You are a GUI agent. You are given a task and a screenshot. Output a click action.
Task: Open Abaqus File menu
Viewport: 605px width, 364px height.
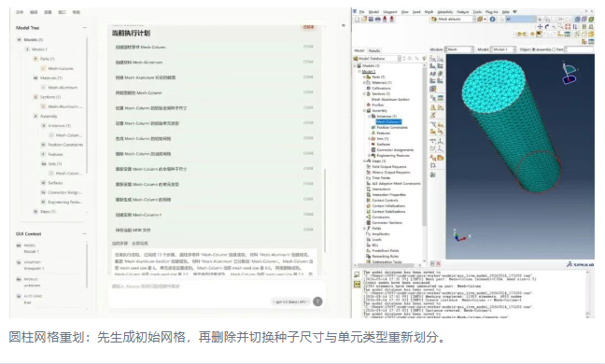pos(362,12)
